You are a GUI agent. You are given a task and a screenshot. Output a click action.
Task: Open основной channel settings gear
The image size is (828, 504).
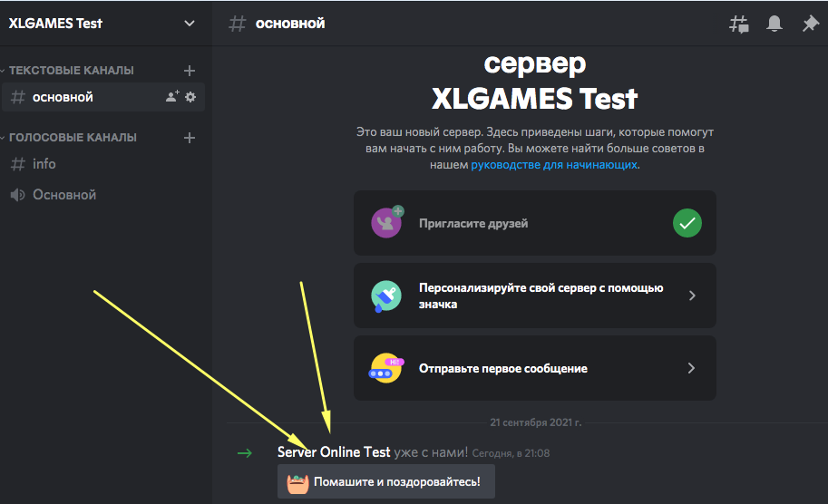(x=190, y=97)
